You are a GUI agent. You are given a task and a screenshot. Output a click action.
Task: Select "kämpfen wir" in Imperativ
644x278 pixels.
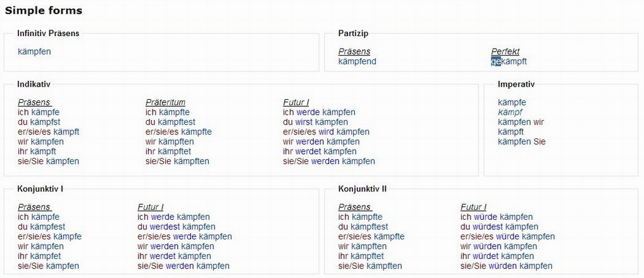click(521, 122)
